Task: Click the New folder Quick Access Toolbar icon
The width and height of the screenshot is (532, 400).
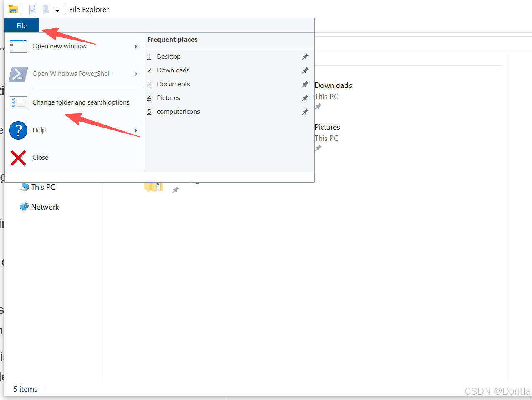Action: coord(45,9)
